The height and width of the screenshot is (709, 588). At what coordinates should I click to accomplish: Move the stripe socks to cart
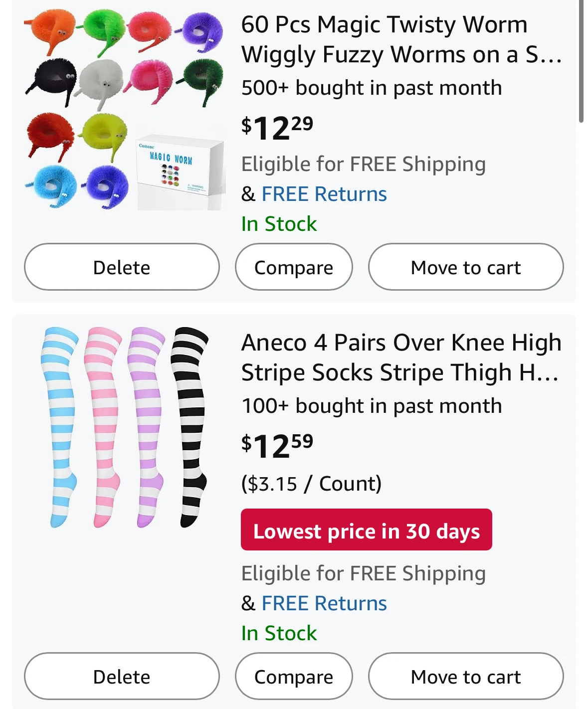pyautogui.click(x=465, y=676)
